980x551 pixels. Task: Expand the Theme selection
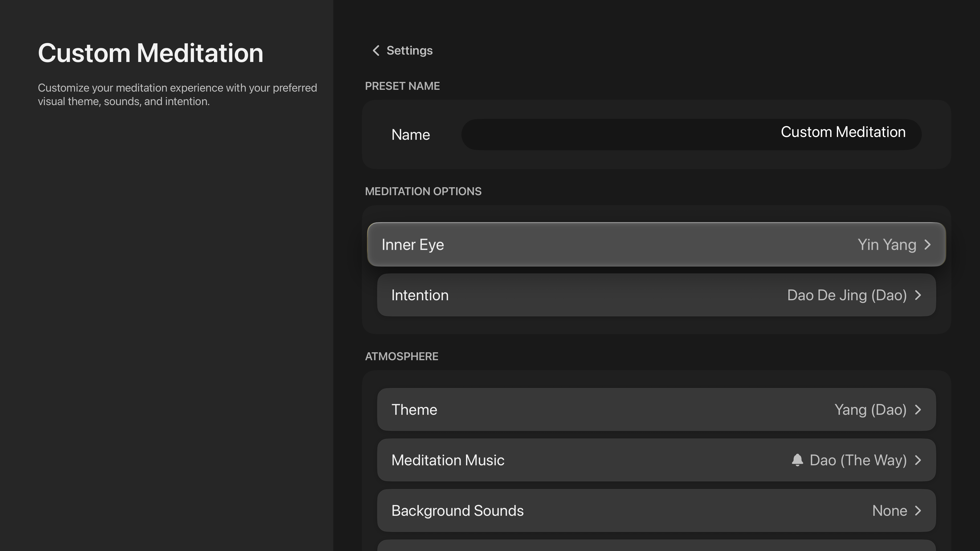tap(414, 409)
